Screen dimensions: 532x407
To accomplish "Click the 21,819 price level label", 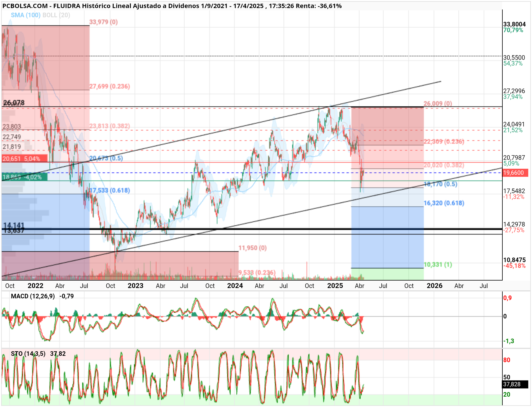I will (12, 147).
